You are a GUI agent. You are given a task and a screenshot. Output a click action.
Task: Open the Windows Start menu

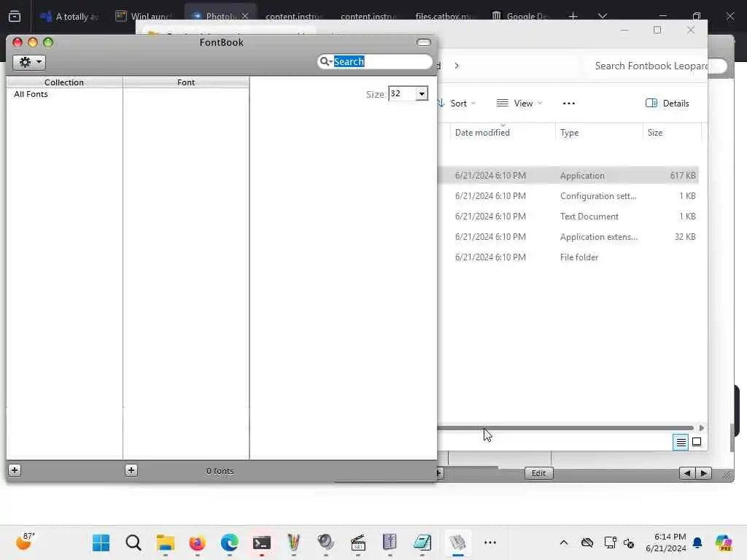click(x=101, y=542)
